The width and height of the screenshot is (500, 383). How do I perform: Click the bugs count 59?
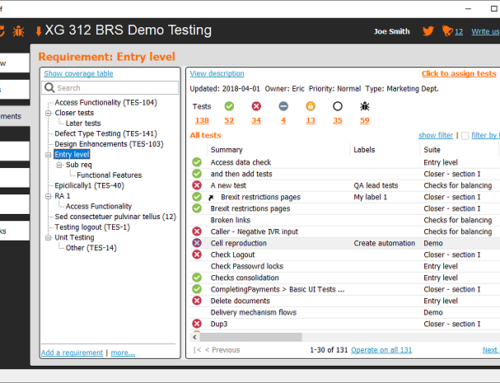[365, 121]
